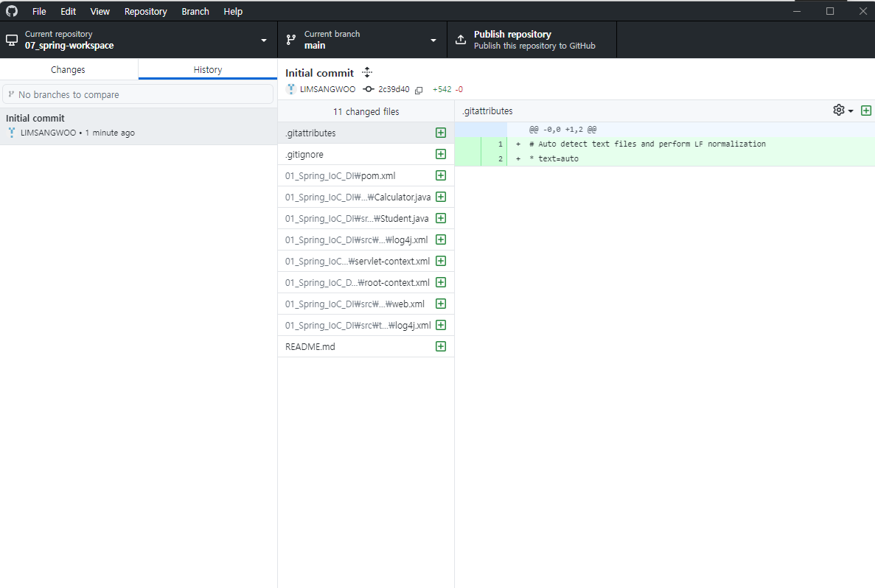Select .gitattributes in changed files
Screen dimensions: 875x588
coord(366,133)
